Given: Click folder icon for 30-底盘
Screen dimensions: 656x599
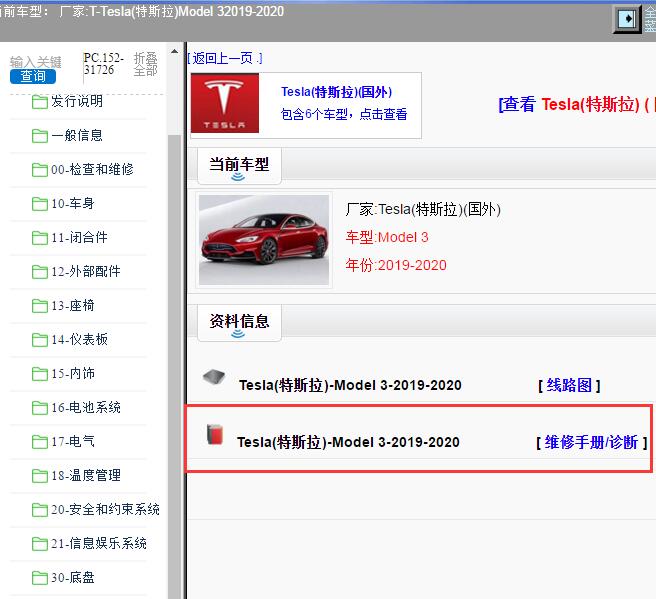Looking at the screenshot, I should coord(40,578).
